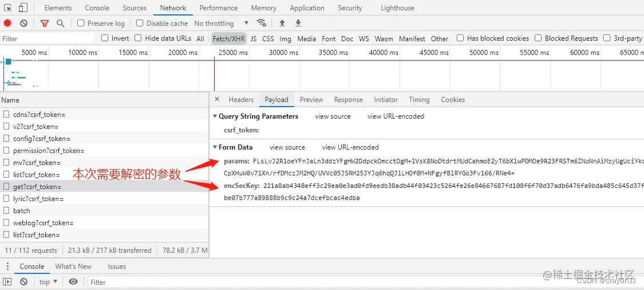Open the Security panel tab
The width and height of the screenshot is (644, 290).
click(350, 8)
